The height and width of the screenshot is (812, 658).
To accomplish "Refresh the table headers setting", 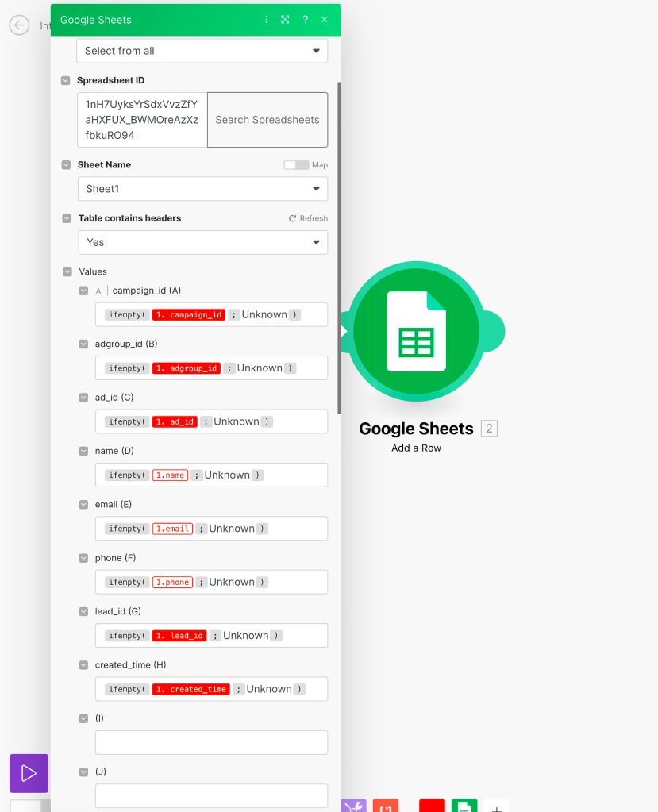I will (308, 217).
